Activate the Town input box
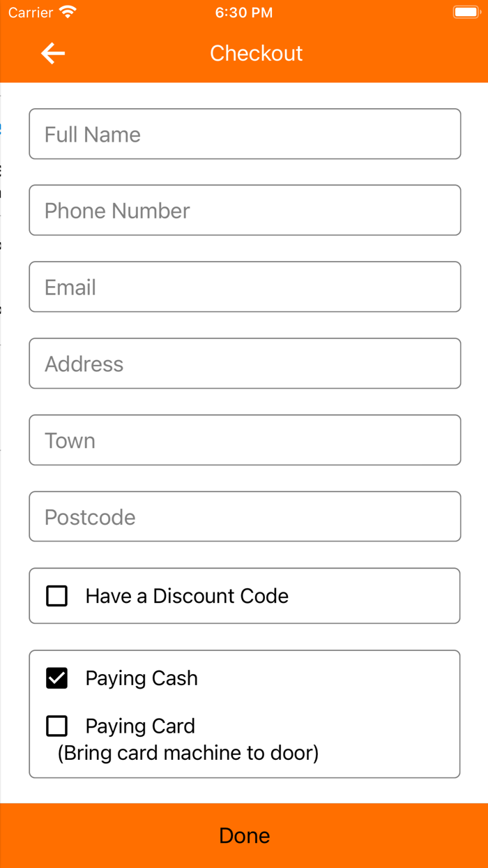The image size is (488, 868). click(x=245, y=440)
